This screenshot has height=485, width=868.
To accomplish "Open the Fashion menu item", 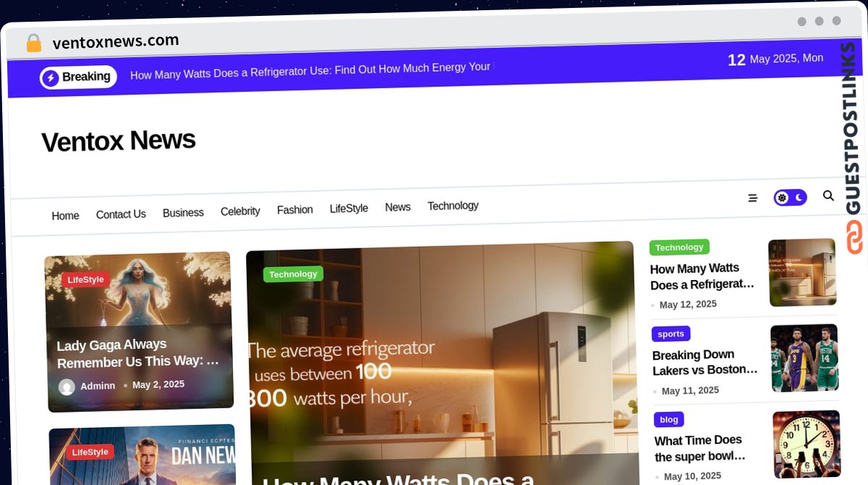I will pos(295,210).
